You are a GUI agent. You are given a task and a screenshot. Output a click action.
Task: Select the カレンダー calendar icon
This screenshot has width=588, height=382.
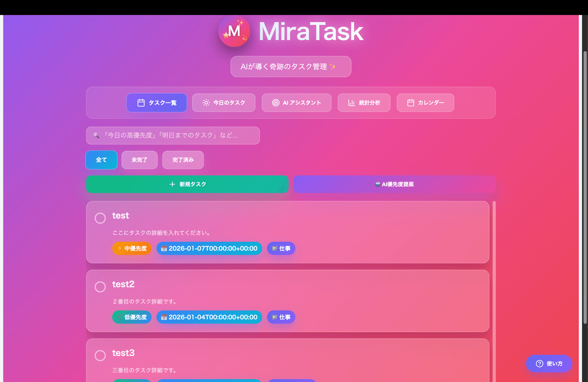pos(411,103)
